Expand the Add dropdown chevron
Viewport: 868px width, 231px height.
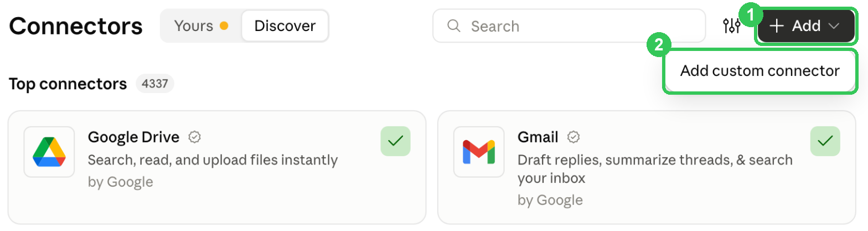834,26
